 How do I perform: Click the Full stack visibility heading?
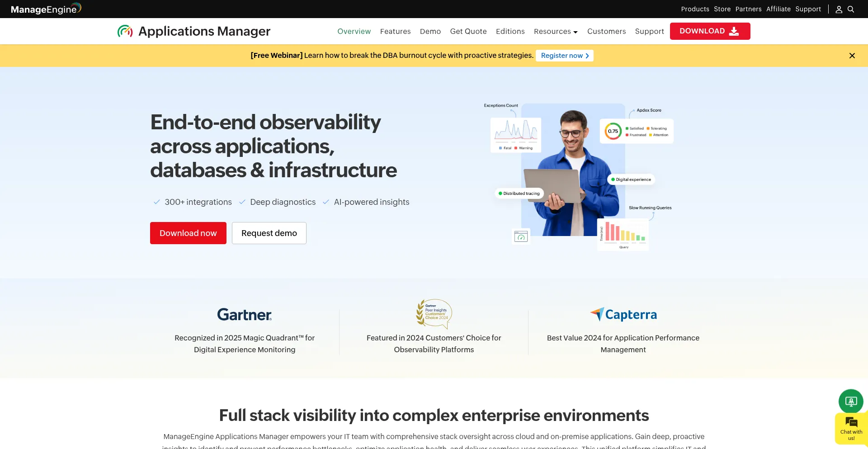tap(434, 415)
